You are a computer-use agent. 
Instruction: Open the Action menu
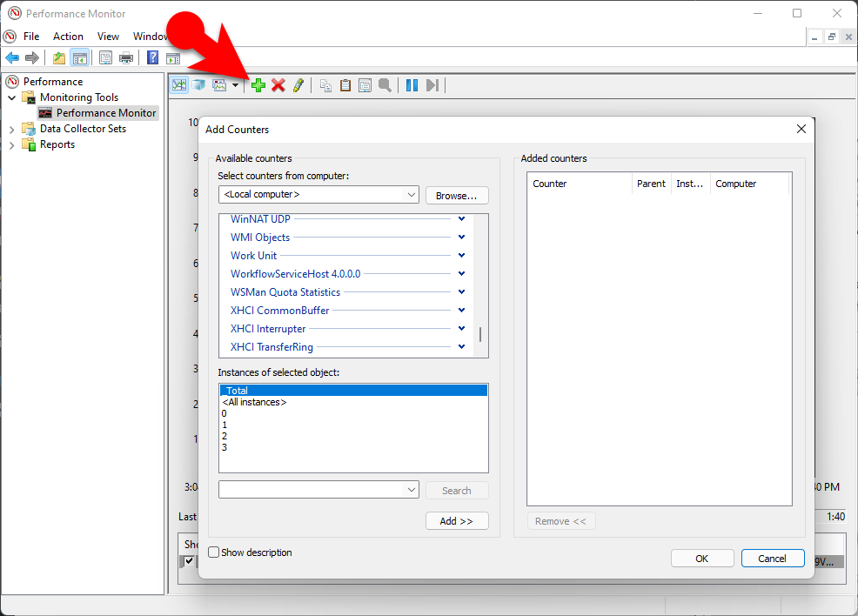click(x=69, y=36)
